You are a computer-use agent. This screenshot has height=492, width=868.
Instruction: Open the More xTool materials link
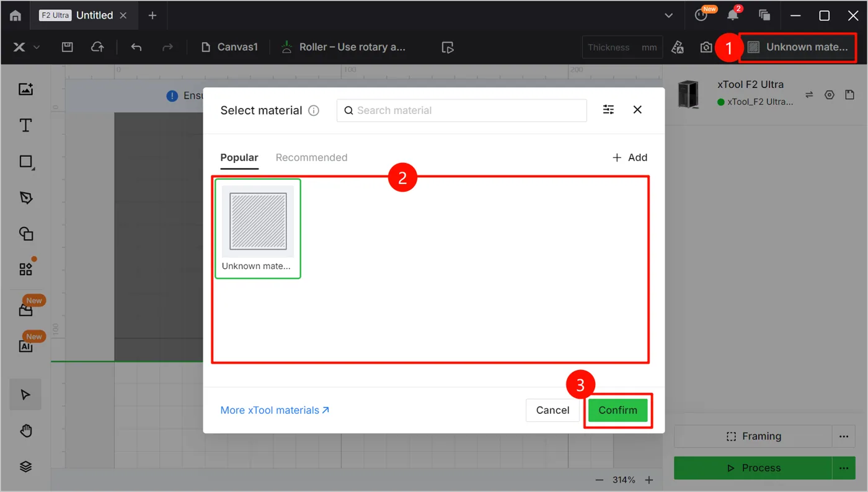tap(275, 410)
